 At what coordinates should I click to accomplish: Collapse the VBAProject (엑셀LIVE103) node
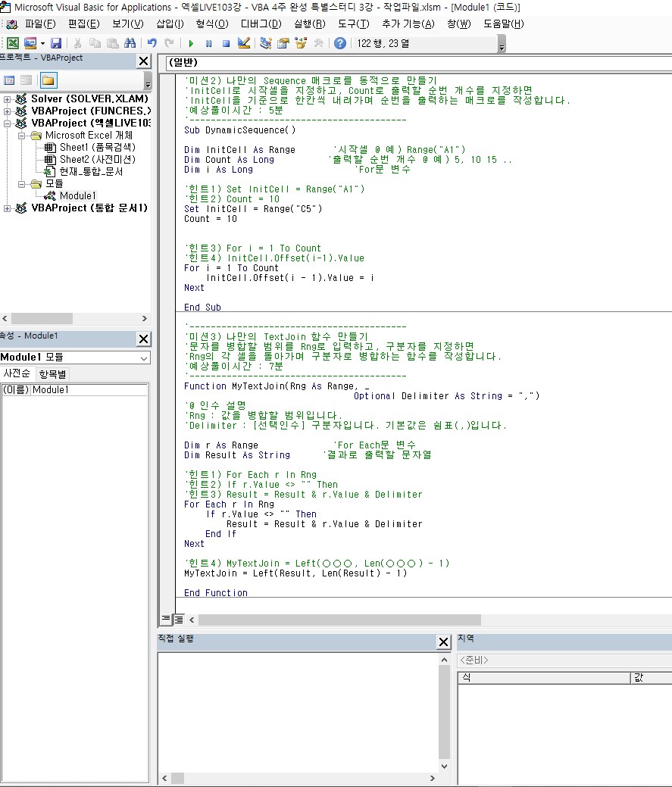[x=7, y=123]
